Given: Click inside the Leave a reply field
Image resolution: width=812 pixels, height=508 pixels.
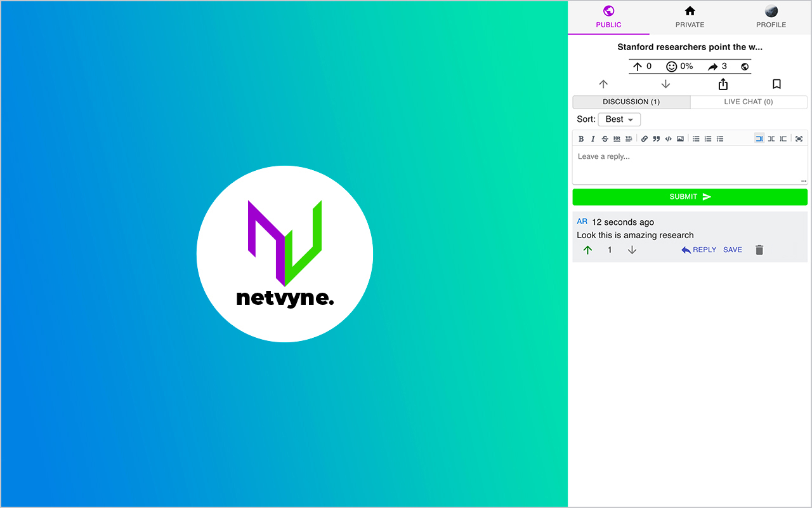Looking at the screenshot, I should [690, 162].
